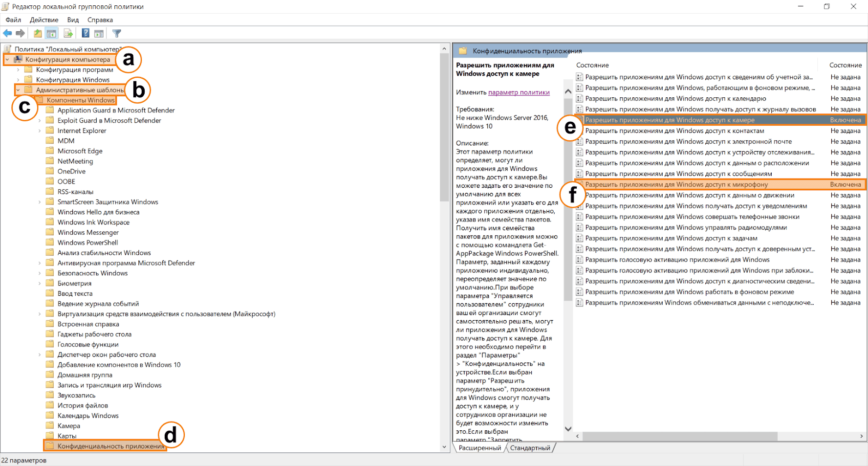This screenshot has height=466, width=868.
Task: Open the Вид menu
Action: click(x=73, y=20)
